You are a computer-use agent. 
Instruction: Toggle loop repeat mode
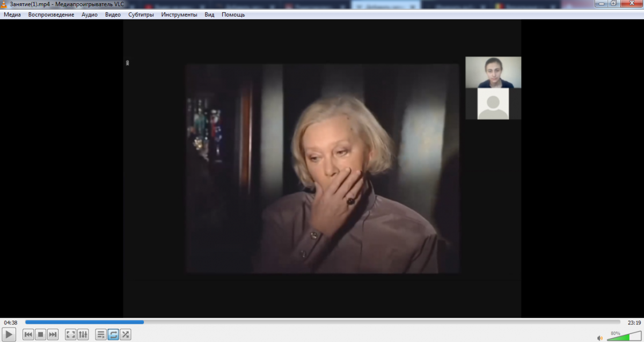113,334
